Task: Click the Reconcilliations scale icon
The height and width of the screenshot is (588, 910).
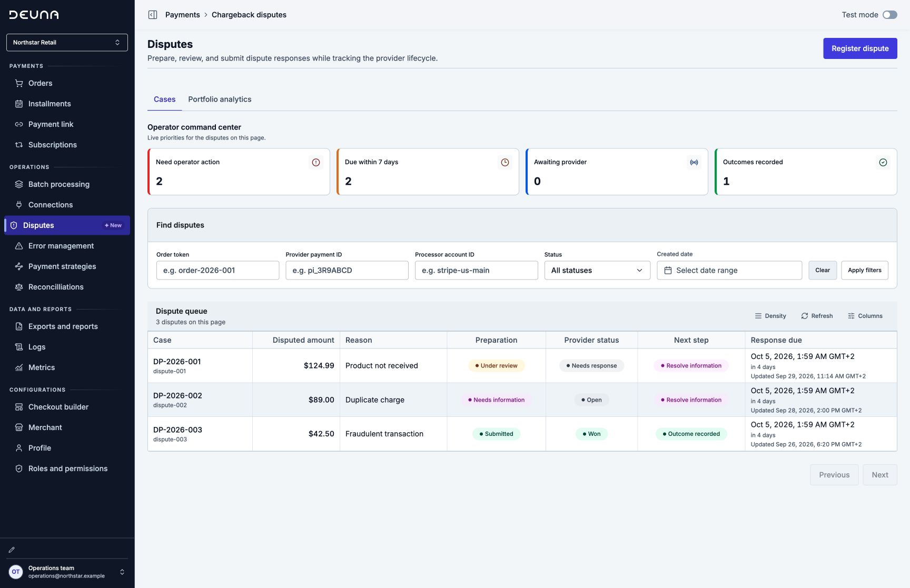Action: (x=19, y=287)
